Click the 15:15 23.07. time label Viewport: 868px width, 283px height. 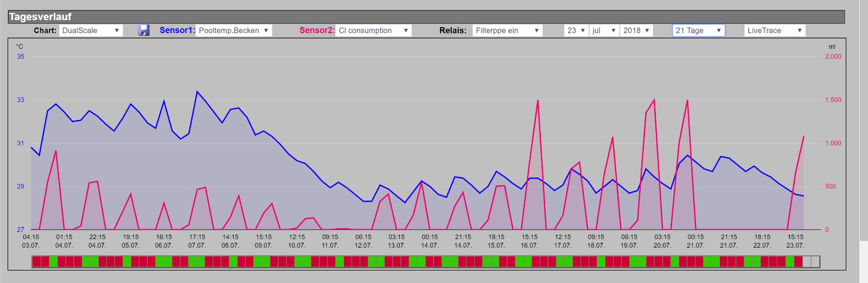point(795,241)
